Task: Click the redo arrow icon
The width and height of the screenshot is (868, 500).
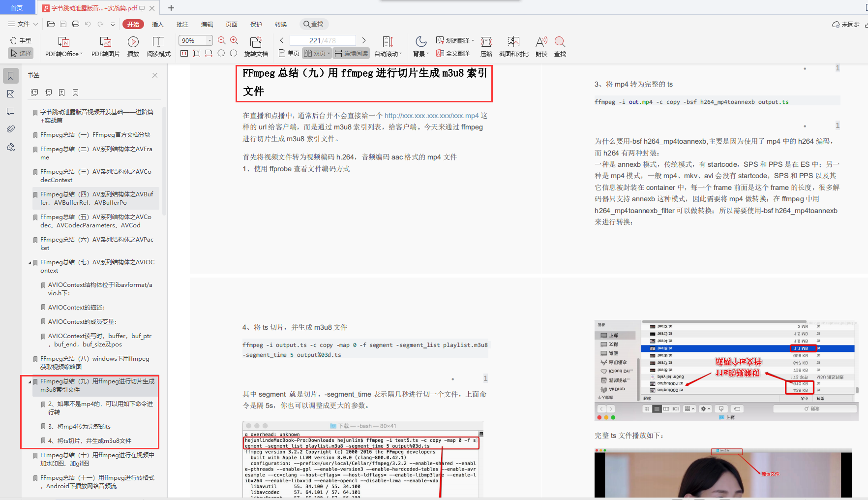Action: [x=101, y=24]
